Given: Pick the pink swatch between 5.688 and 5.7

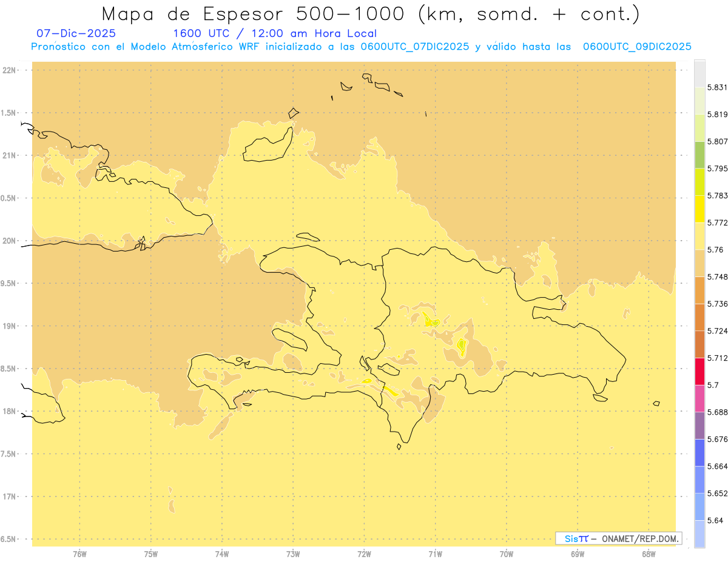Looking at the screenshot, I should click(x=699, y=398).
